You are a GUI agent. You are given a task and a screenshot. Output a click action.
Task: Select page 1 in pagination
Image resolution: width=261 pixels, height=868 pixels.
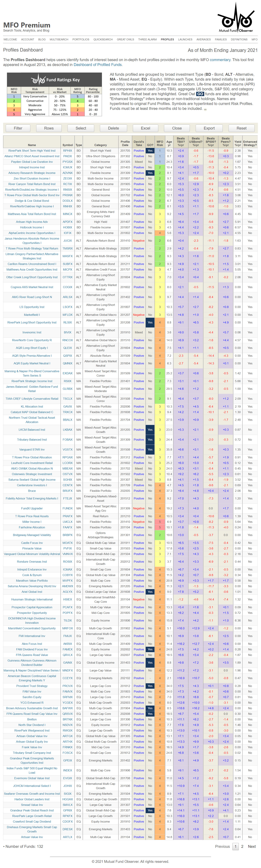pos(235,846)
